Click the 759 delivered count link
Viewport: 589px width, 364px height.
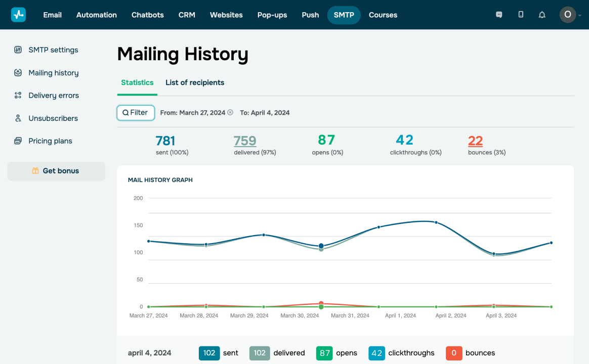[x=245, y=141]
